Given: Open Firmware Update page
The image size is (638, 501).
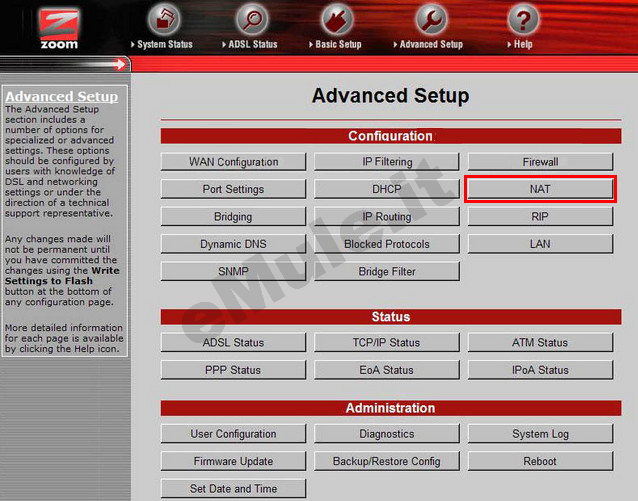Looking at the screenshot, I should (x=233, y=462).
